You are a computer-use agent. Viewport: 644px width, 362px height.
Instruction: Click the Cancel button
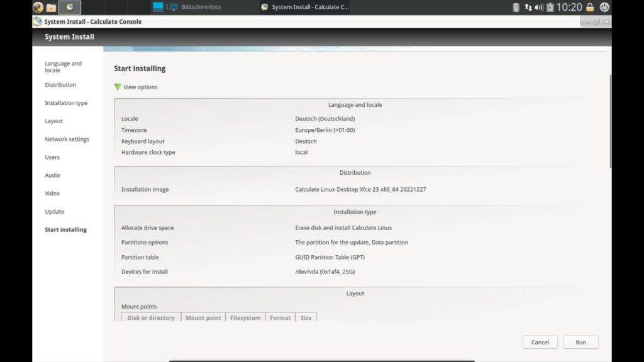[x=540, y=342]
